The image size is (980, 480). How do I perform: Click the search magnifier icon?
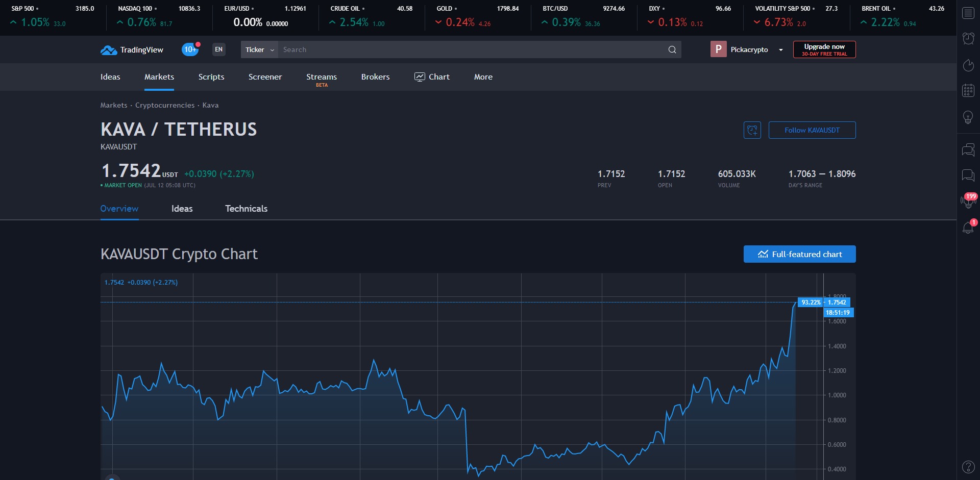672,49
